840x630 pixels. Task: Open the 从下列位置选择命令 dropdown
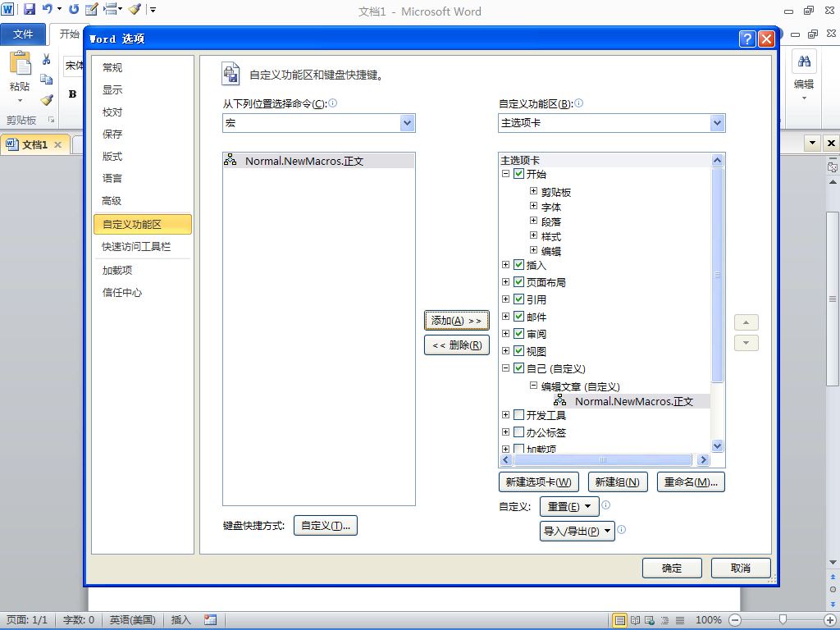point(407,123)
